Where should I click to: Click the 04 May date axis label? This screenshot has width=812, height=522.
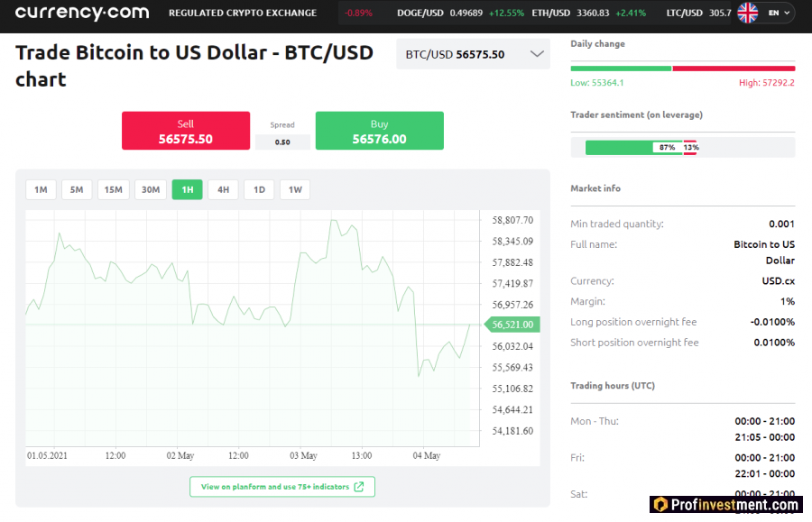(426, 456)
